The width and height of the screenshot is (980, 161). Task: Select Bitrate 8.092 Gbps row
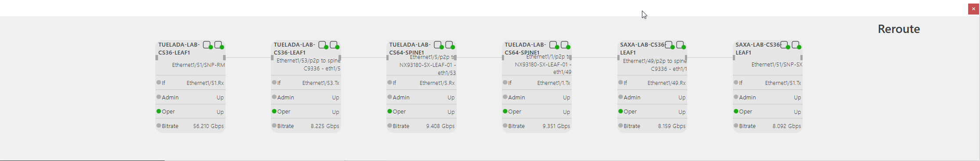768,126
